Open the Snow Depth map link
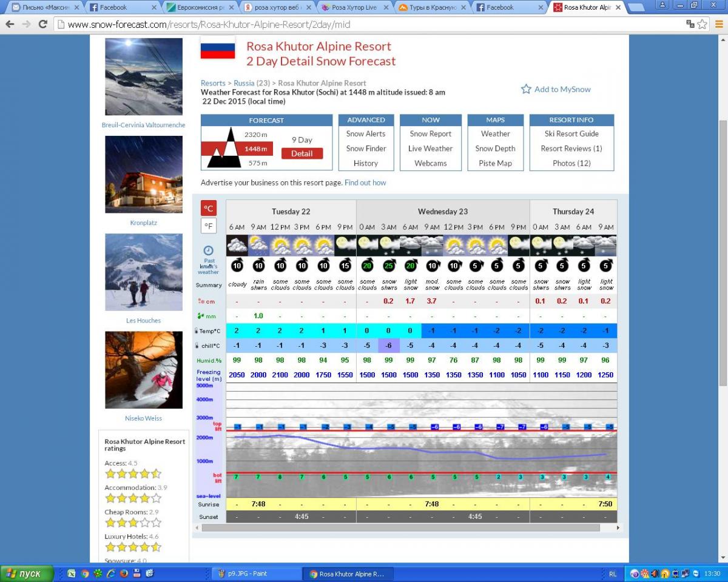This screenshot has width=728, height=582. coord(496,149)
